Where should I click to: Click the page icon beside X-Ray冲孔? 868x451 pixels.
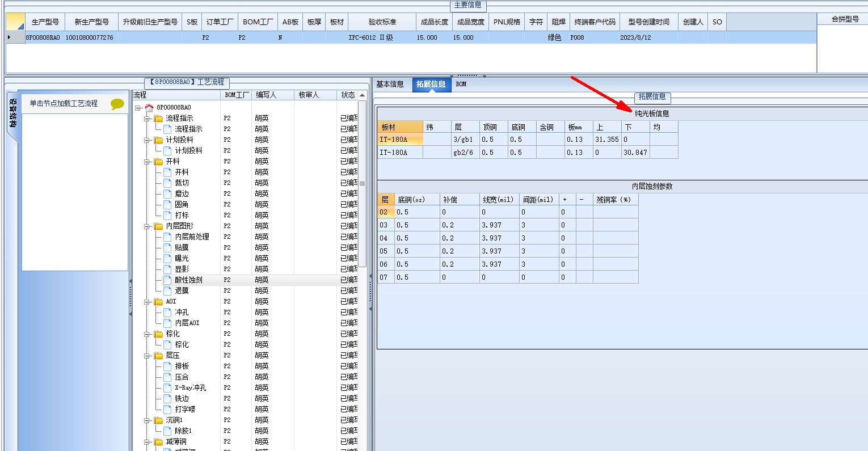167,387
